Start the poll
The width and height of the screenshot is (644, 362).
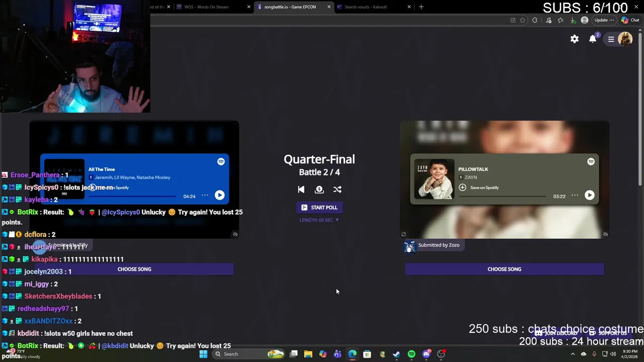[x=319, y=207]
